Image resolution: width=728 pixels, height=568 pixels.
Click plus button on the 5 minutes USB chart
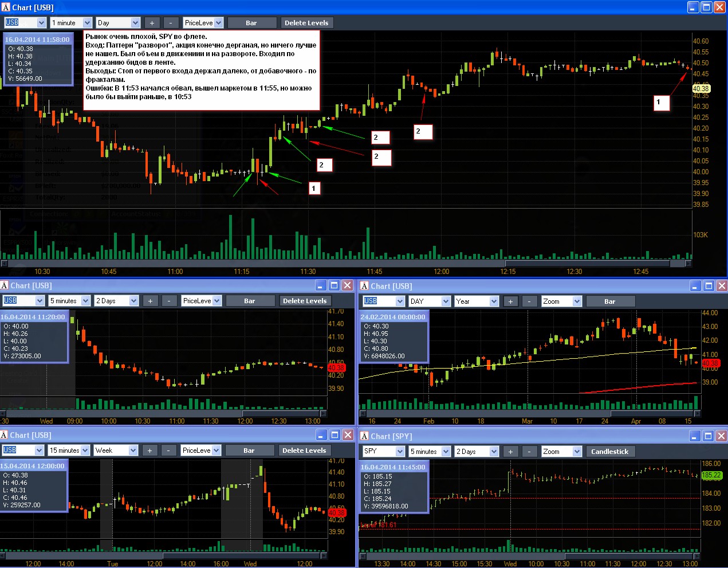(x=150, y=301)
